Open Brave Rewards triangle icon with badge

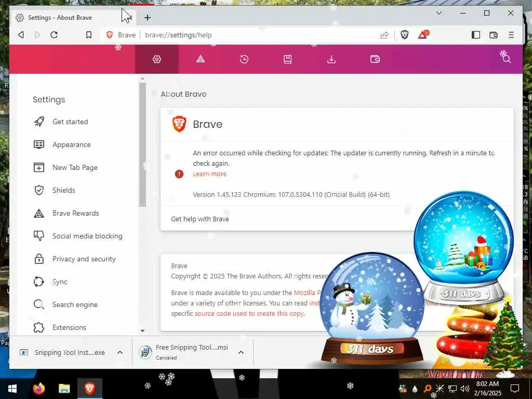click(x=423, y=35)
